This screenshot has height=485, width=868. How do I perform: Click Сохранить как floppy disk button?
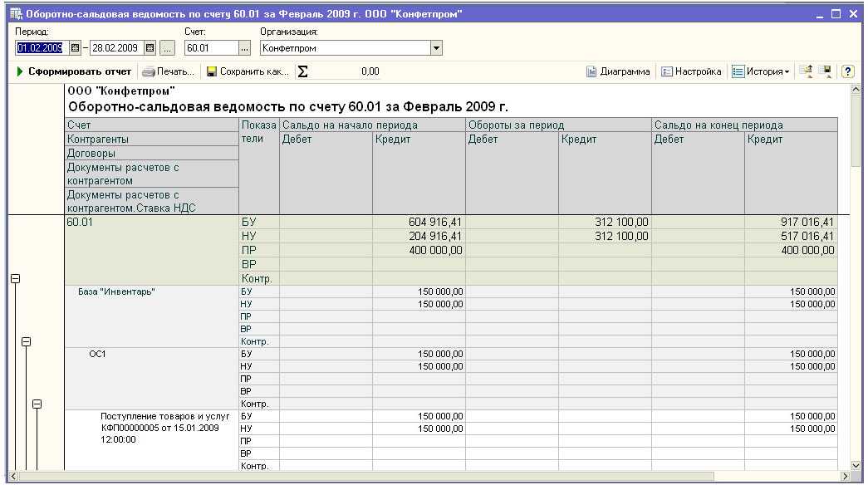[248, 72]
